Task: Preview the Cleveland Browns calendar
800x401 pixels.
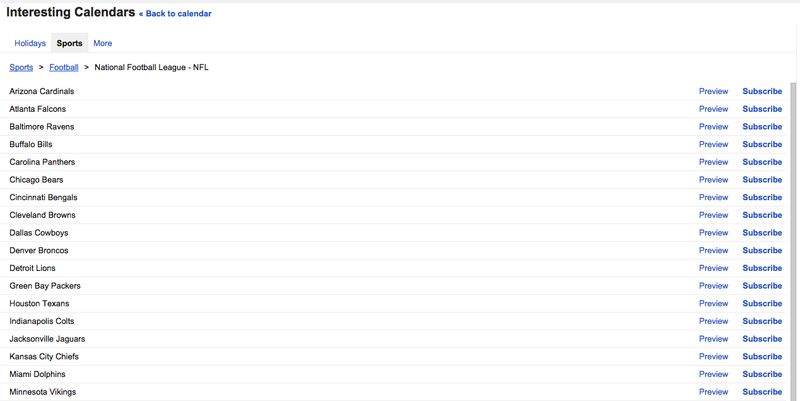Action: coord(713,215)
